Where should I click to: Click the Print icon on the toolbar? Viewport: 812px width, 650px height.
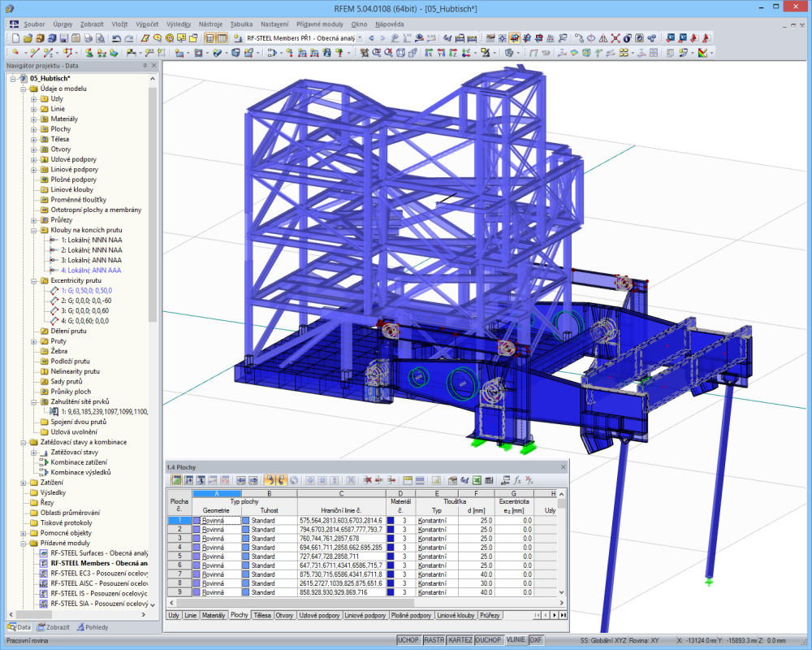(88, 38)
